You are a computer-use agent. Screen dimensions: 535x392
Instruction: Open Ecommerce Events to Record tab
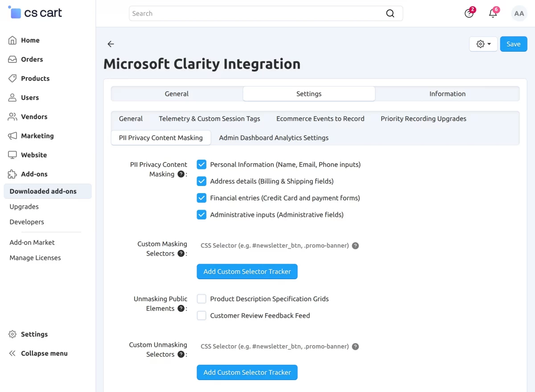click(x=320, y=119)
